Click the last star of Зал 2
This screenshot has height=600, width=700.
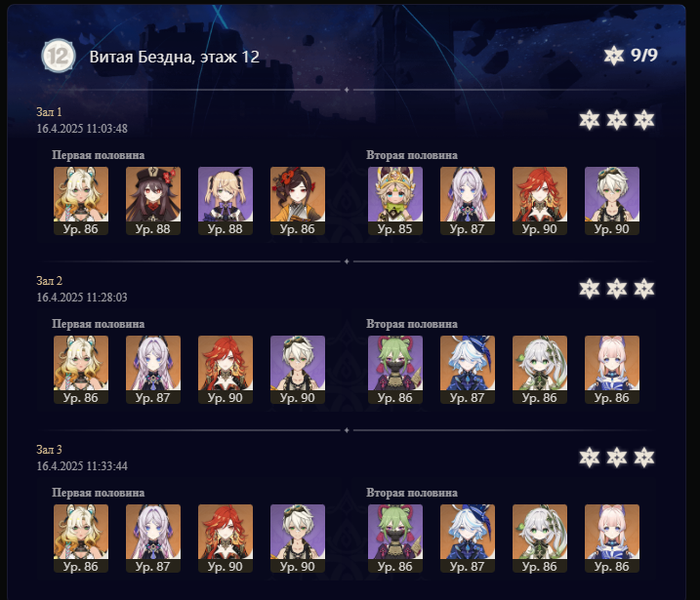(644, 289)
